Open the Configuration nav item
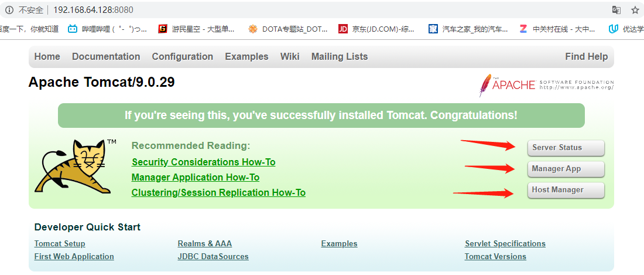This screenshot has width=644, height=275. click(x=182, y=57)
